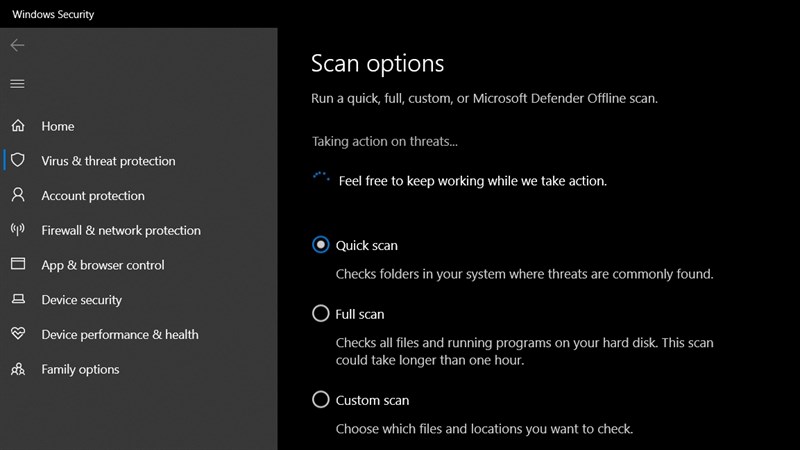800x450 pixels.
Task: Click the App & browser control window icon
Action: pyautogui.click(x=17, y=265)
